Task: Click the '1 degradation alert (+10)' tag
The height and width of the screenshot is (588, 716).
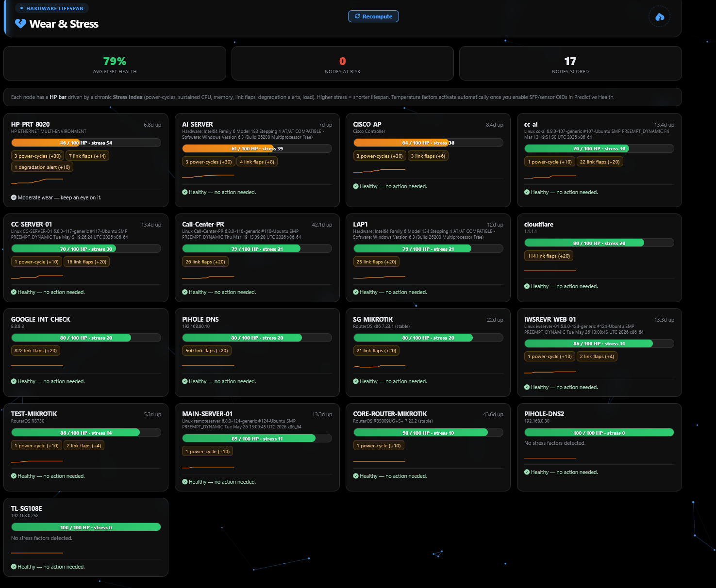Action: pos(42,167)
